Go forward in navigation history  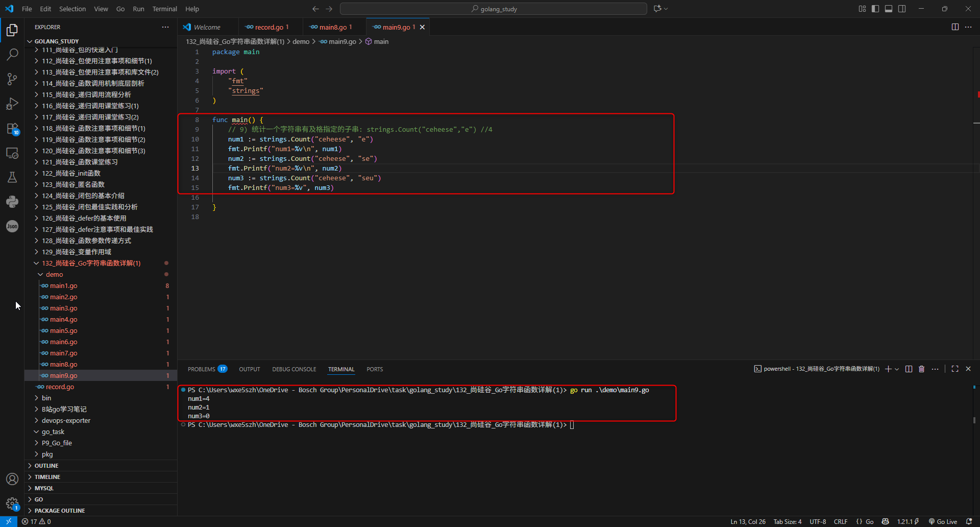pyautogui.click(x=329, y=9)
